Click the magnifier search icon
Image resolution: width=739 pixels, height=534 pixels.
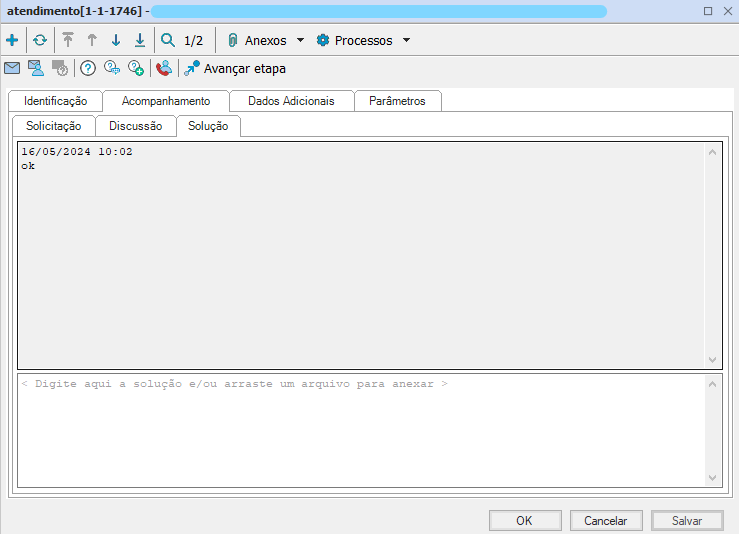(168, 41)
